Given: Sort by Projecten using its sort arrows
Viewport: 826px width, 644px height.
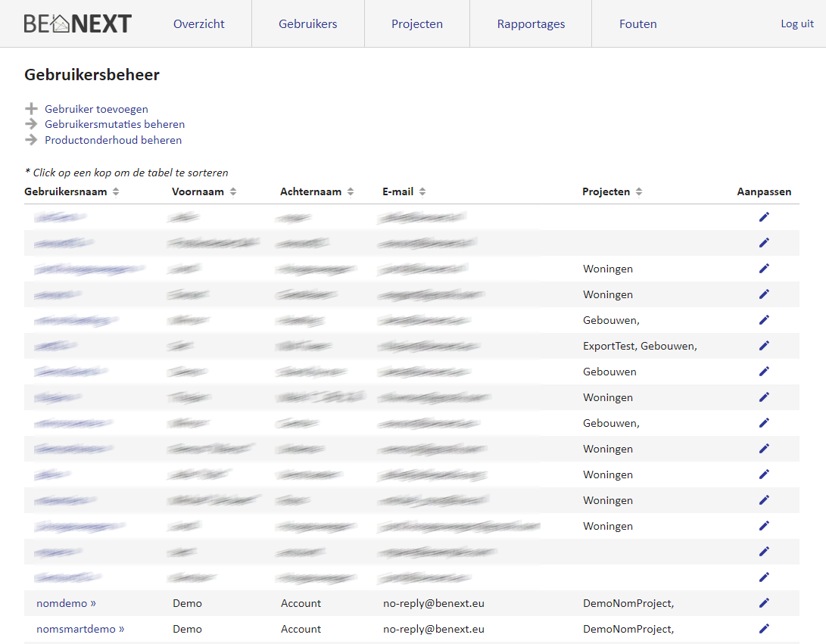Looking at the screenshot, I should [638, 191].
